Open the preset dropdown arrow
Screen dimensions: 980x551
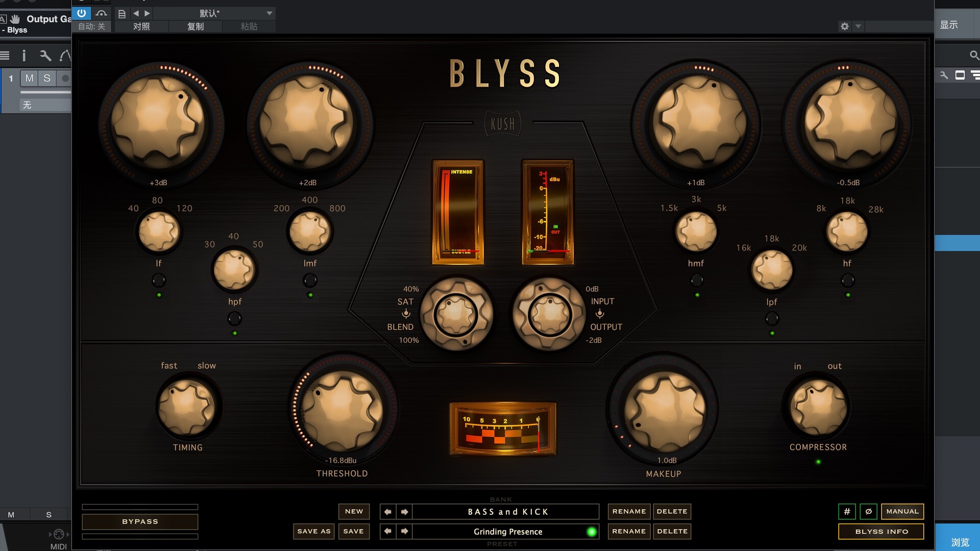(x=269, y=13)
